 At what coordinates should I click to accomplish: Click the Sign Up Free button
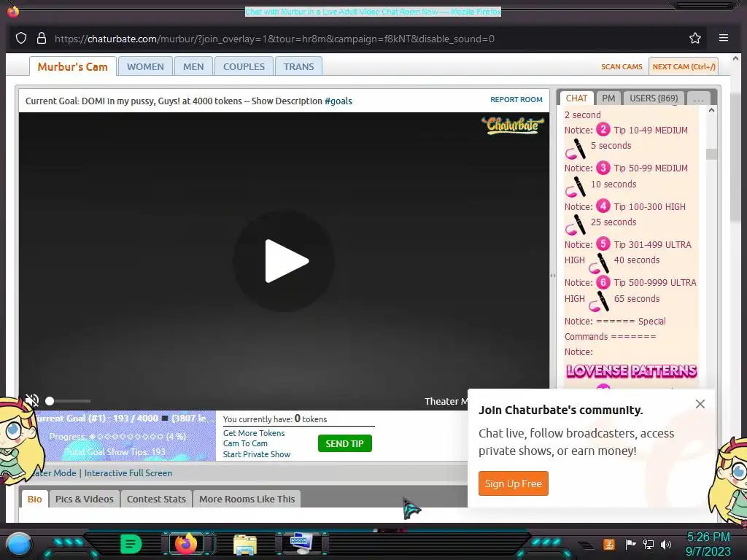pos(513,483)
